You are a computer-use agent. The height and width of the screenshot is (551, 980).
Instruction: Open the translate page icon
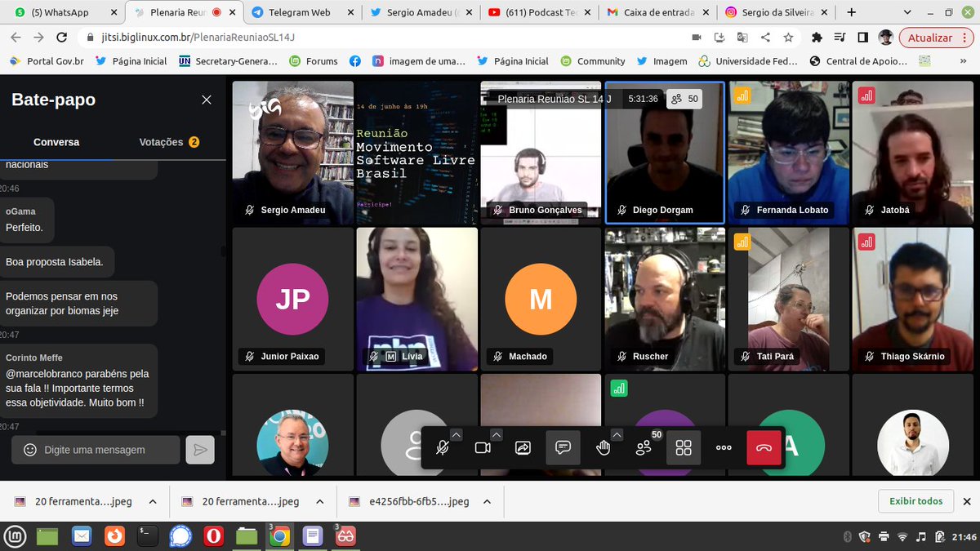click(x=742, y=38)
